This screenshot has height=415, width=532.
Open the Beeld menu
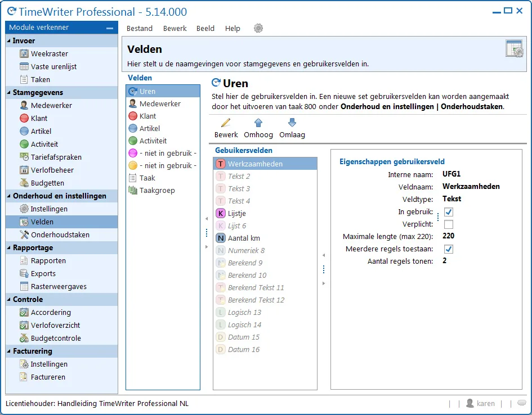tap(205, 29)
